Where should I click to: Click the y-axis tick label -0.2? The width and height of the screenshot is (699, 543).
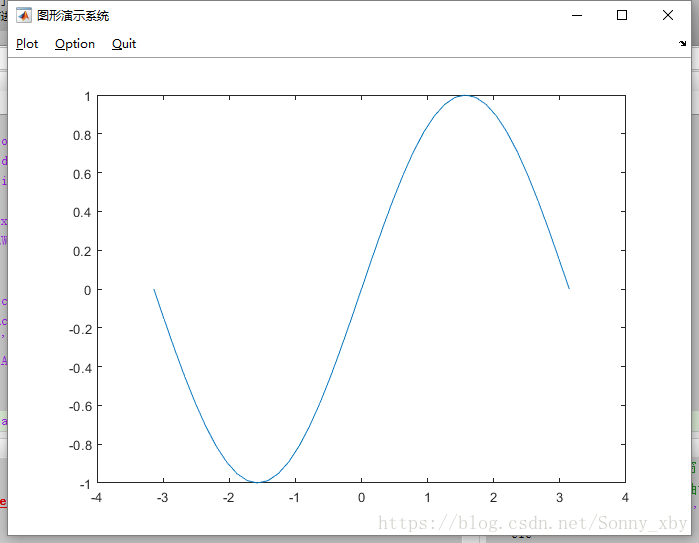(80, 329)
